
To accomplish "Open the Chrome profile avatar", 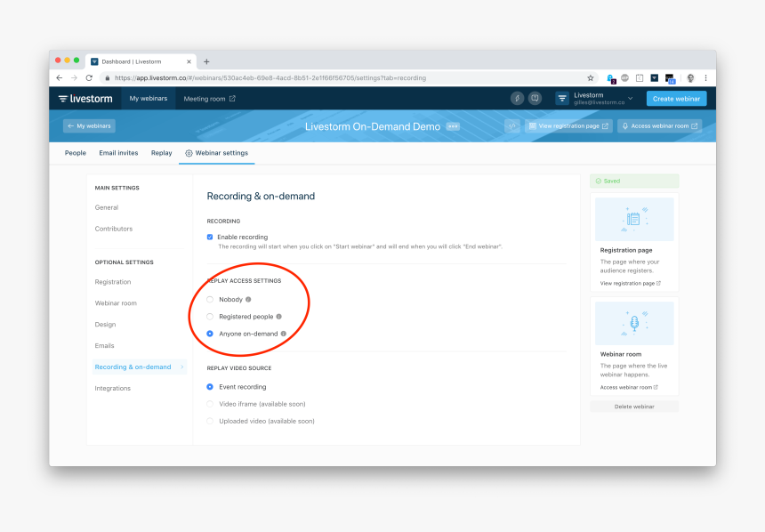I will tap(690, 78).
